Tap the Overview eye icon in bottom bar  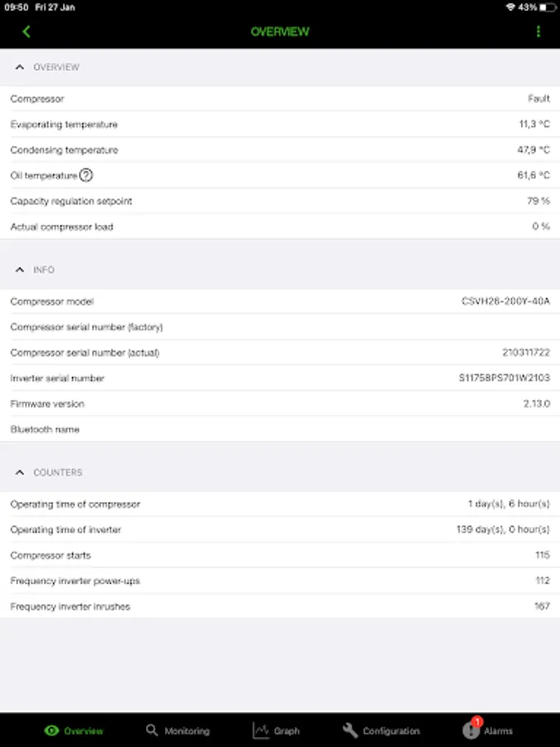52,730
